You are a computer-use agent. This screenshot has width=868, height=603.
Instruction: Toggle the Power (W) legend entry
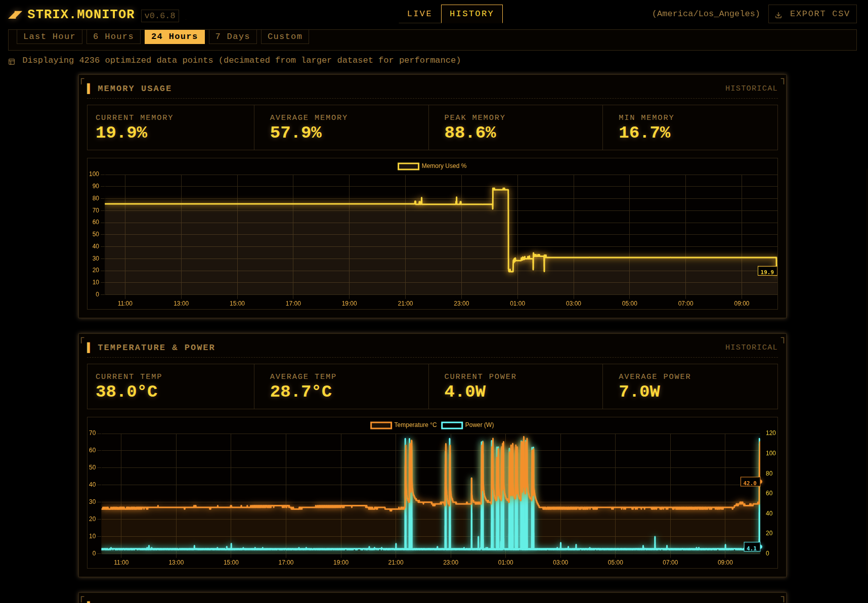(x=468, y=425)
